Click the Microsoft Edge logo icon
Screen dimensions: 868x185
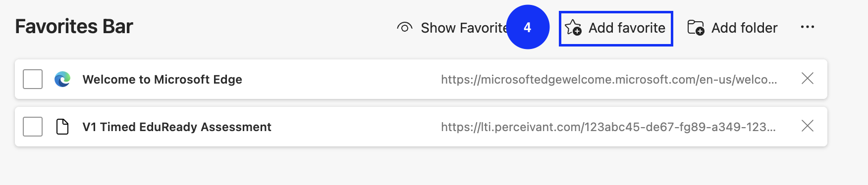(x=62, y=79)
